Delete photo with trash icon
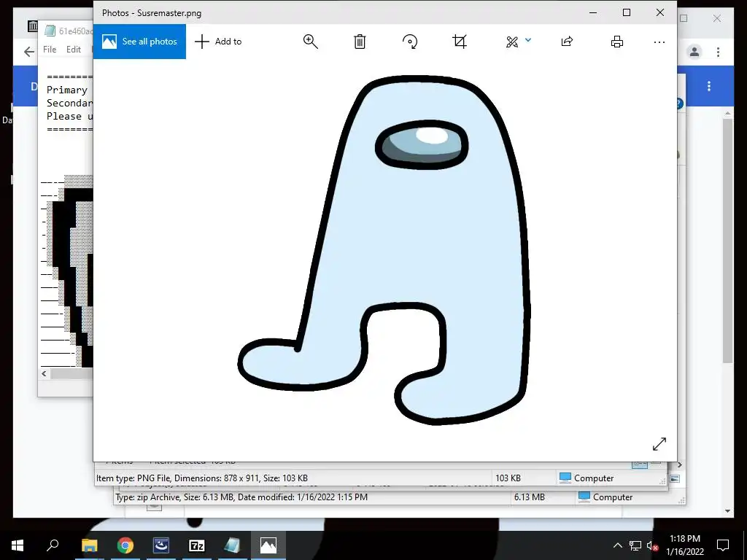The width and height of the screenshot is (747, 560). click(360, 42)
